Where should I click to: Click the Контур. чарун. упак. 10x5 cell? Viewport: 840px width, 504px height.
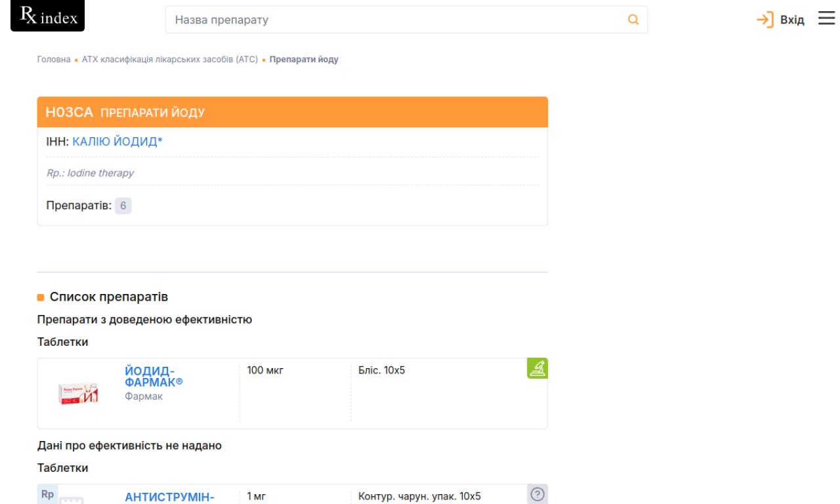(419, 496)
